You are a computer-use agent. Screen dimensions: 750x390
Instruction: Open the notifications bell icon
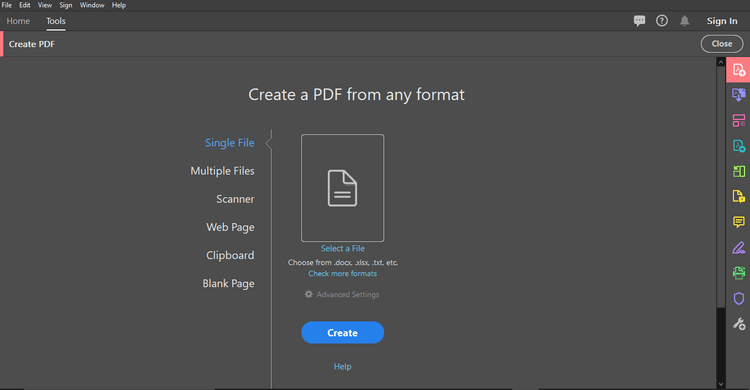[x=684, y=21]
